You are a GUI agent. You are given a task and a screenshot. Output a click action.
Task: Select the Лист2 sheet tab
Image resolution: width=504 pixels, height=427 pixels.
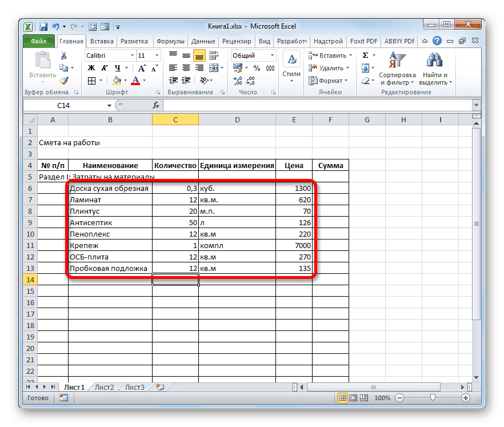[x=104, y=387]
